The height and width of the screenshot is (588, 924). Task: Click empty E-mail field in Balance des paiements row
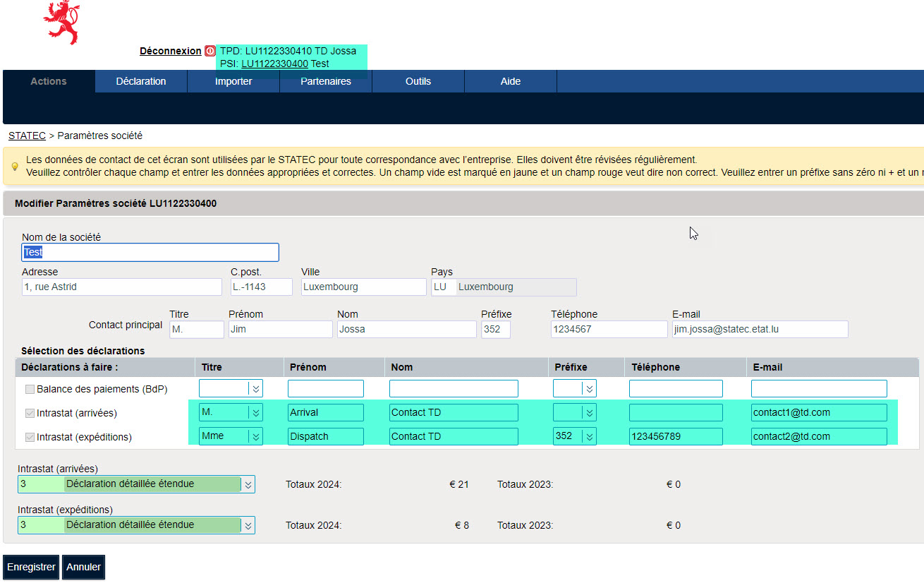point(819,388)
